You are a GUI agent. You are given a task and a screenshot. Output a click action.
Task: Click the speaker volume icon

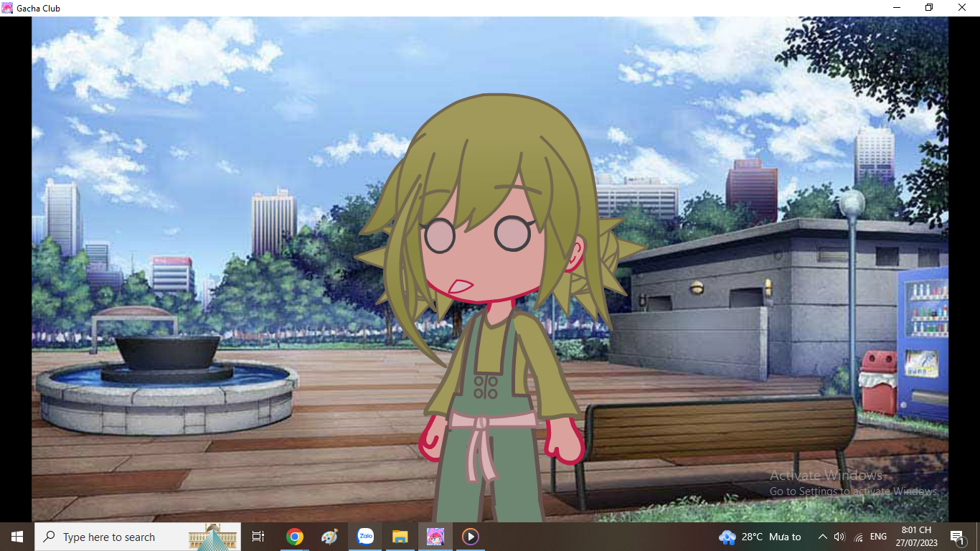(x=840, y=537)
